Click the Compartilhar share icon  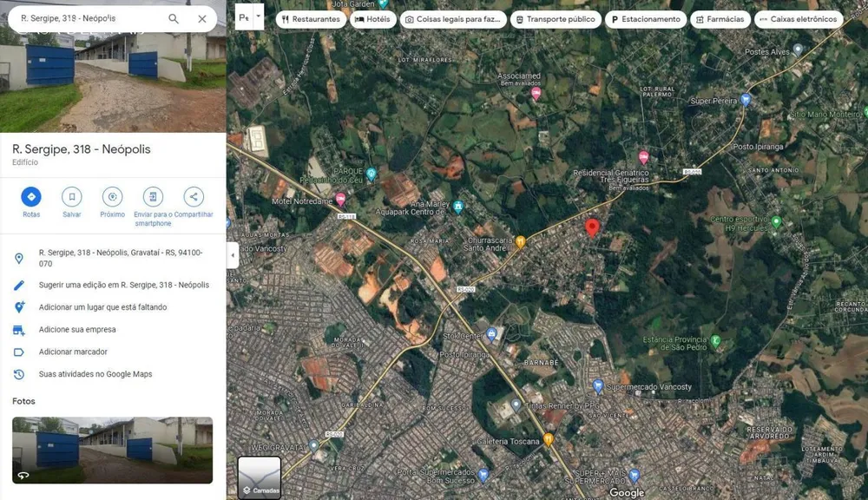coord(194,196)
